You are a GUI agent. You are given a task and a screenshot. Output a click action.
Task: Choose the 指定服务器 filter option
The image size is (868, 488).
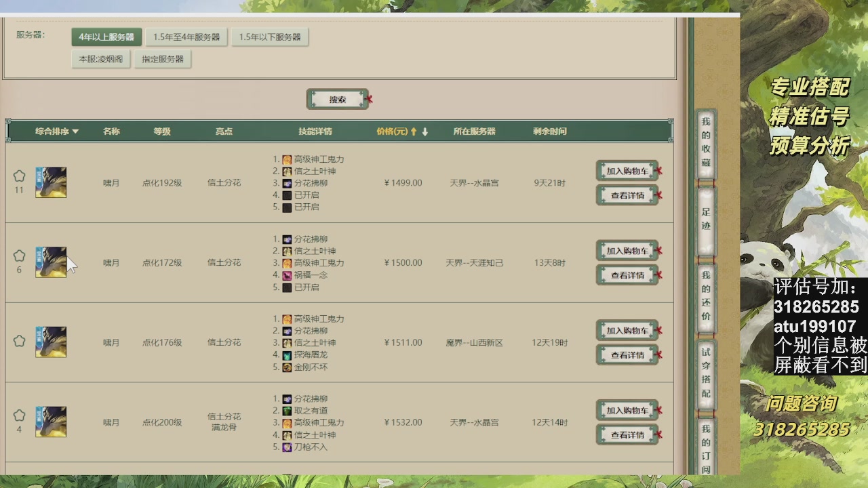[x=163, y=59]
